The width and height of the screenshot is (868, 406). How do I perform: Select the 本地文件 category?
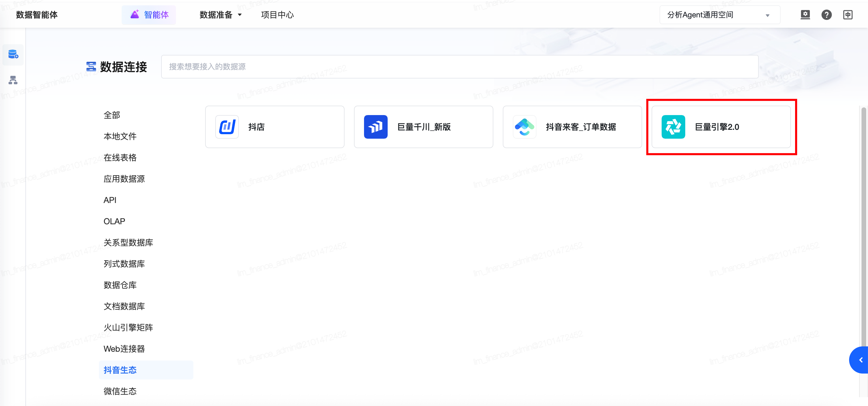[x=120, y=136]
